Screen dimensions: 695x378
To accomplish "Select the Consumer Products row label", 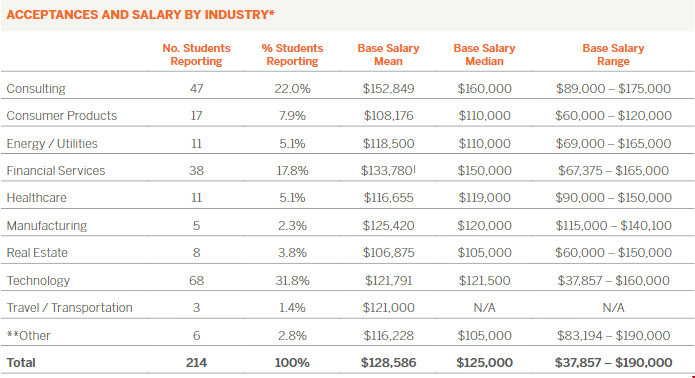I will pyautogui.click(x=62, y=116).
